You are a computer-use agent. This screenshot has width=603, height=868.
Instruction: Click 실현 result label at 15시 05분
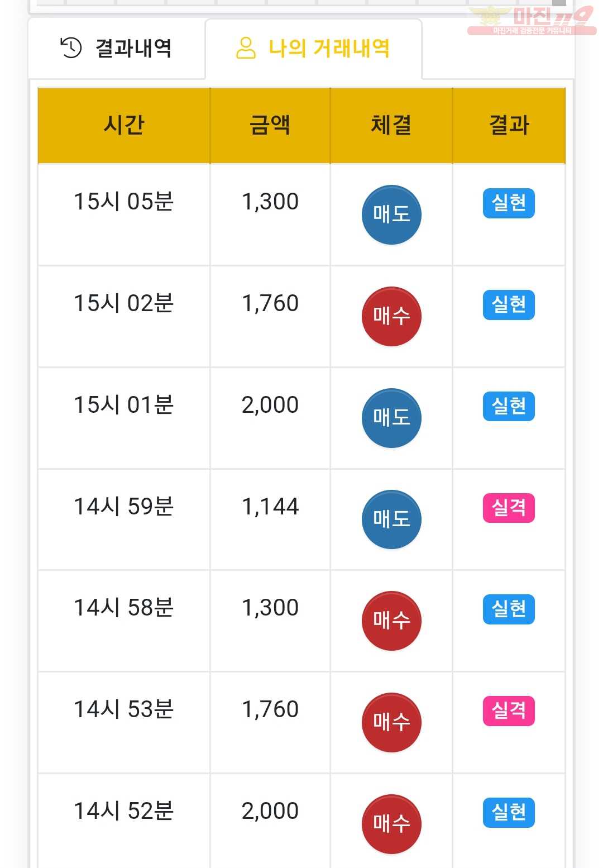(x=509, y=203)
